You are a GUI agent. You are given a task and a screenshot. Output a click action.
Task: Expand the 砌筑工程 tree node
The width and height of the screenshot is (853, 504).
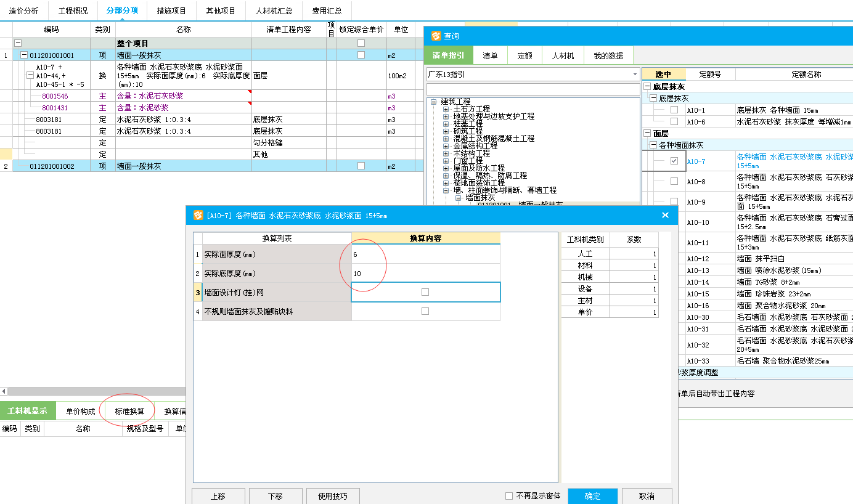(x=446, y=131)
